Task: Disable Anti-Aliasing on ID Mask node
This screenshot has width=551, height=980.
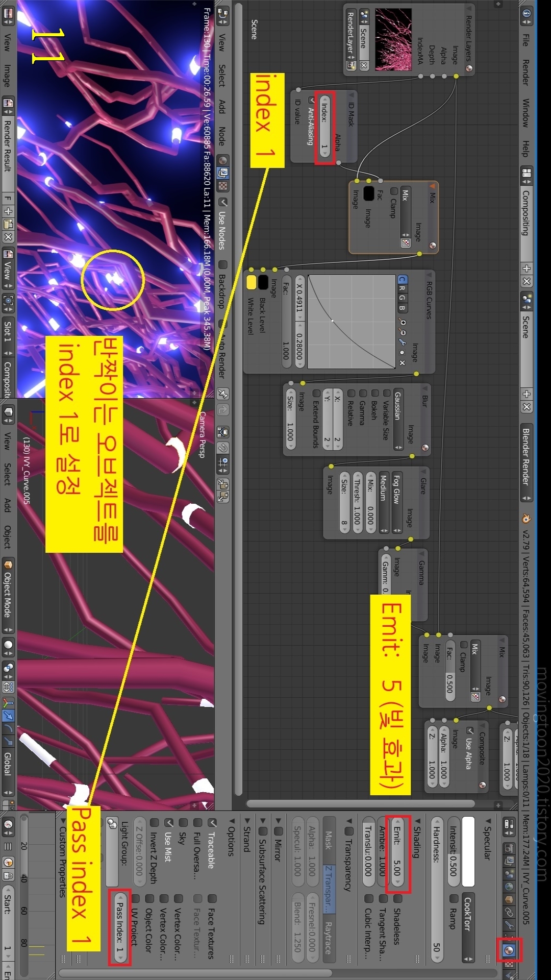Action: (311, 100)
